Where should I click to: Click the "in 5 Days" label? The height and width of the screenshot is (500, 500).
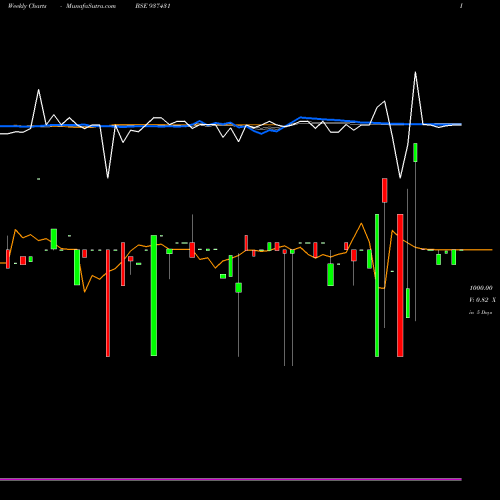(x=480, y=313)
